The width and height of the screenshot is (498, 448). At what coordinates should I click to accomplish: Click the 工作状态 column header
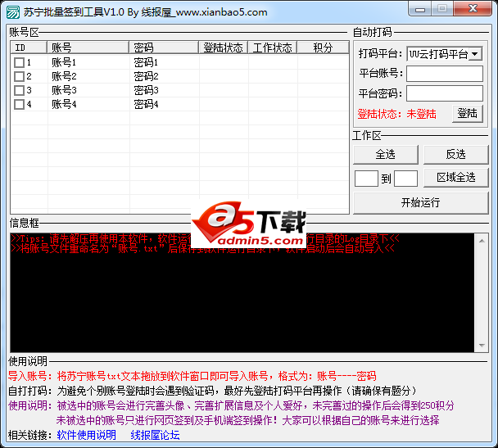coord(273,48)
